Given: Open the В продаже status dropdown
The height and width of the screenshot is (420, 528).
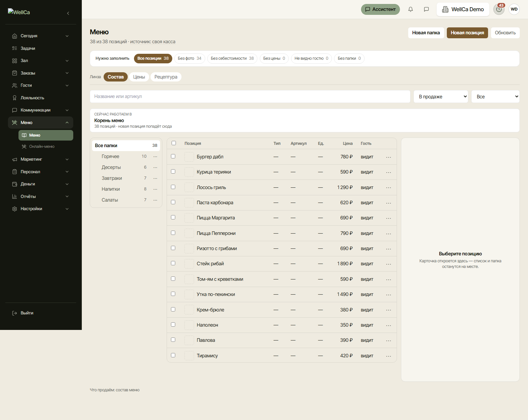Looking at the screenshot, I should point(441,97).
